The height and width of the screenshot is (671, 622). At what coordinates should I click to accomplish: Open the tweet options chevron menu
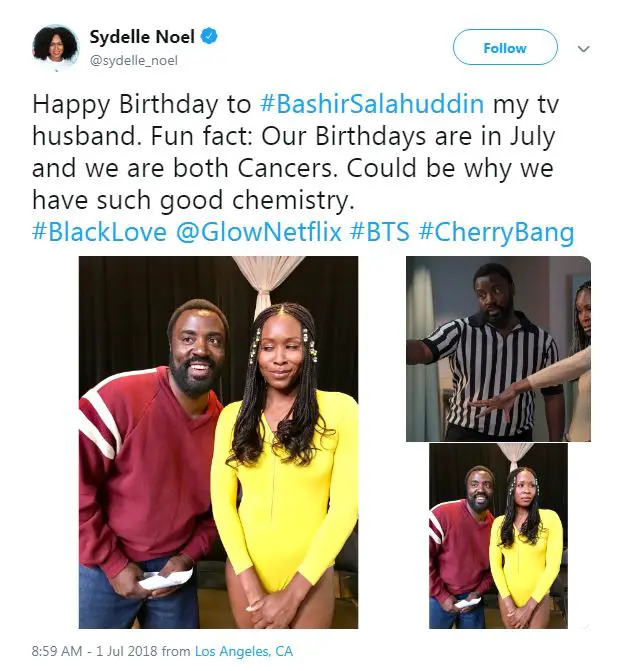[583, 49]
